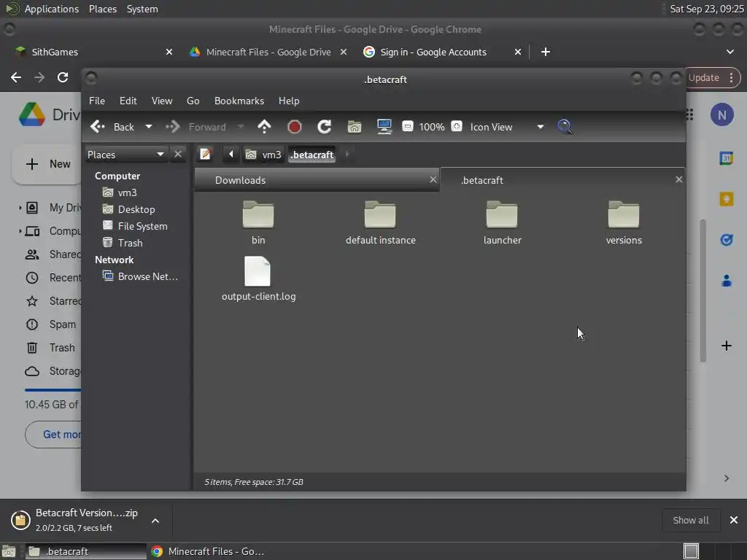Switch to the SithGames Chrome tab
This screenshot has height=560, width=747.
(x=93, y=52)
